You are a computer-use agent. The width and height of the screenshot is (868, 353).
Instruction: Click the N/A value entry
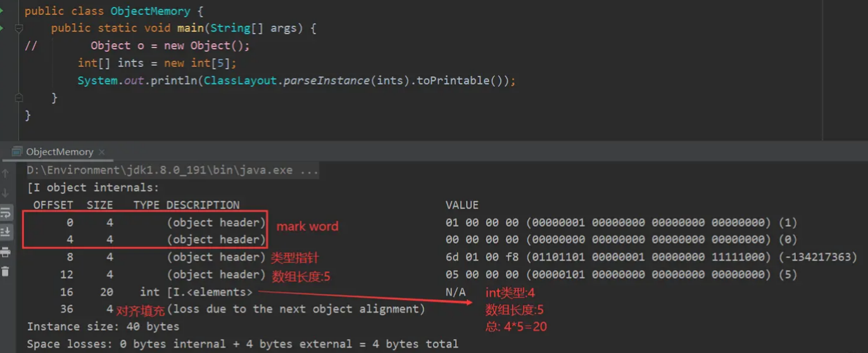[455, 292]
